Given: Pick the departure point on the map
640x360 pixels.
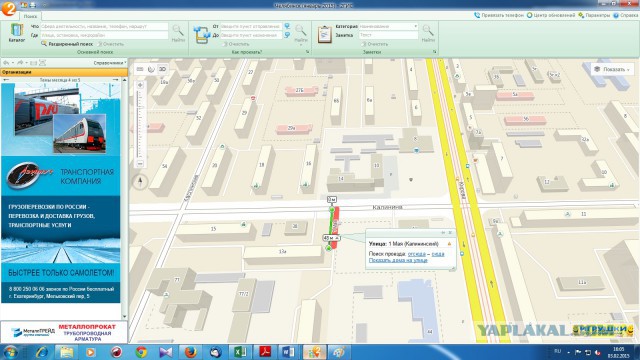Looking at the screenshot, I should (x=287, y=26).
